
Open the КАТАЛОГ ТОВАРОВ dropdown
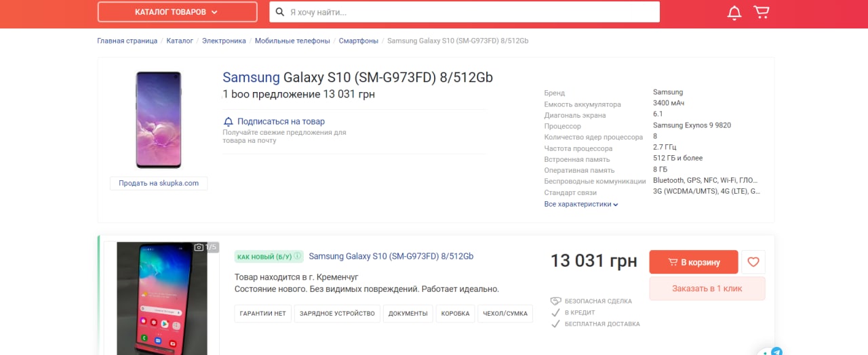click(177, 12)
